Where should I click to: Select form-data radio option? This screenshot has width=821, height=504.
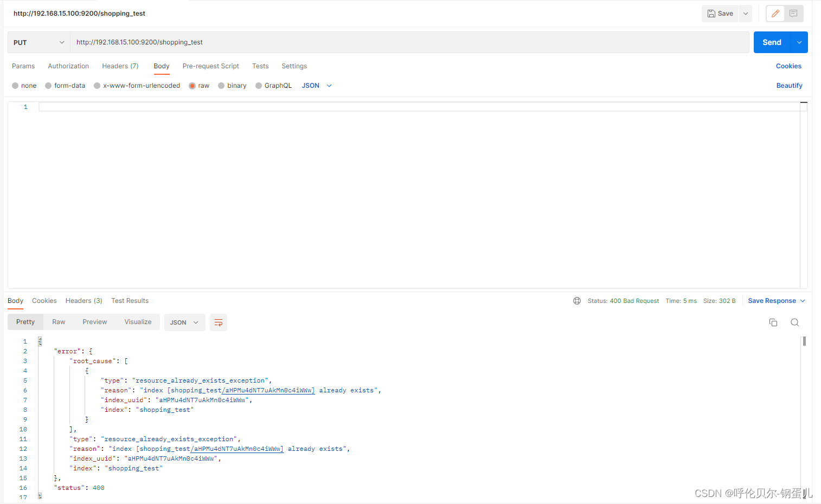[48, 86]
